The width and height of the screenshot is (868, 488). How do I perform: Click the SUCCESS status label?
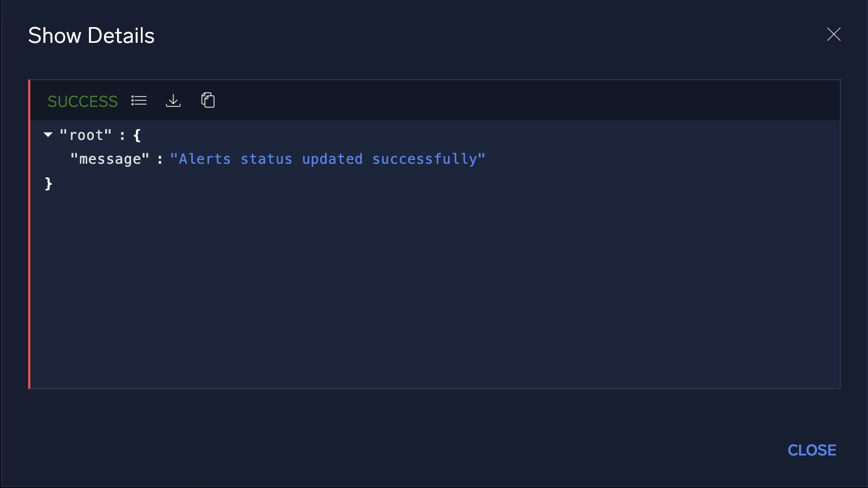82,101
